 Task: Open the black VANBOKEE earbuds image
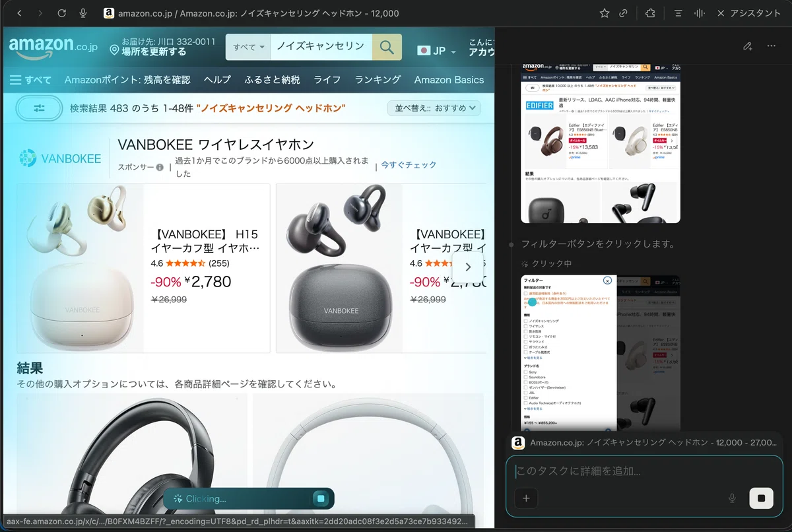(x=339, y=269)
